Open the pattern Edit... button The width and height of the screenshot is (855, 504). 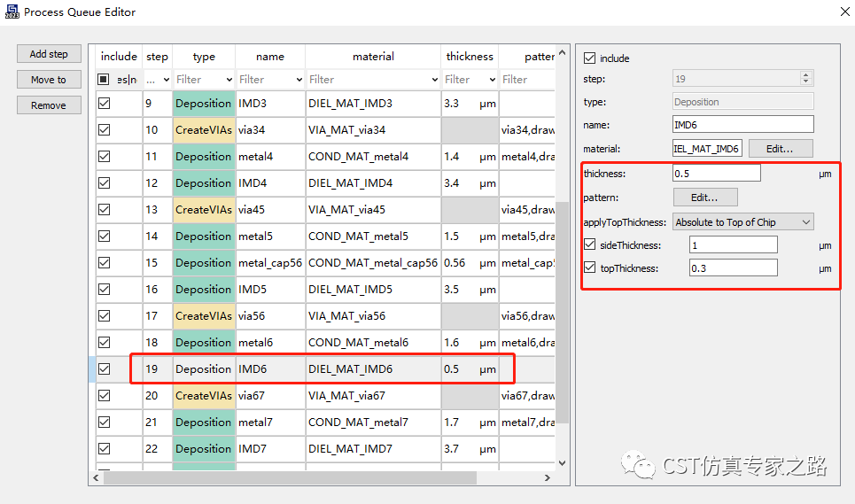705,198
